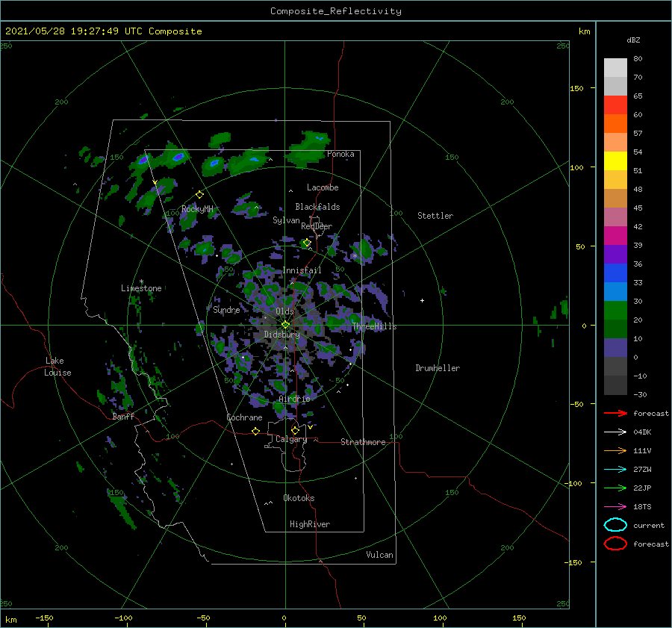Click the Didsbury label
The height and width of the screenshot is (628, 672).
281,335
